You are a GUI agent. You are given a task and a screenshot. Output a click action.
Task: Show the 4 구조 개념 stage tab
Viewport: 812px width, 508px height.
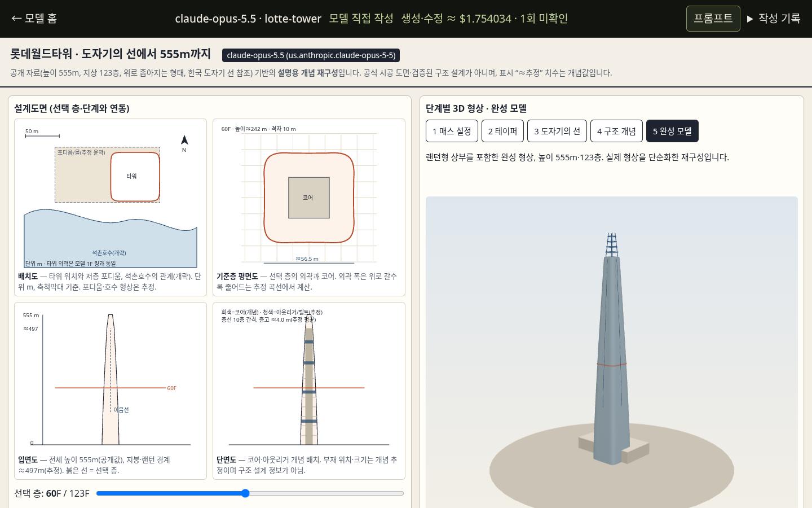(616, 131)
